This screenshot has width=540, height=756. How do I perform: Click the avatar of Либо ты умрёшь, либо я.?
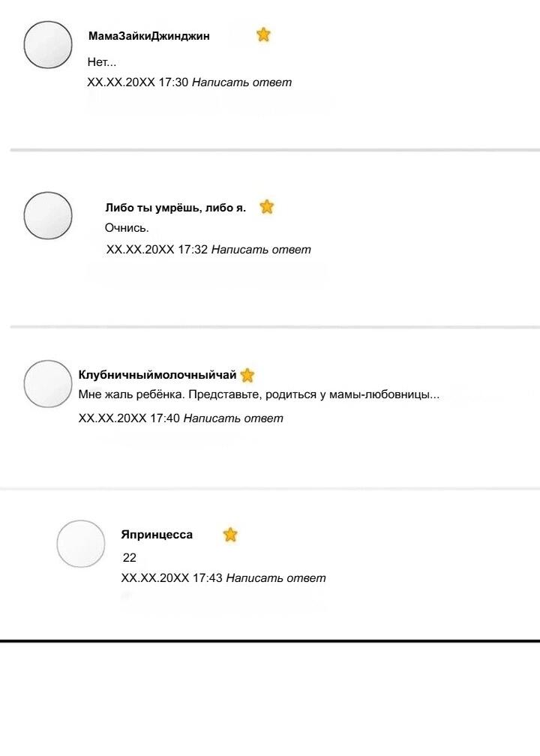(x=47, y=215)
